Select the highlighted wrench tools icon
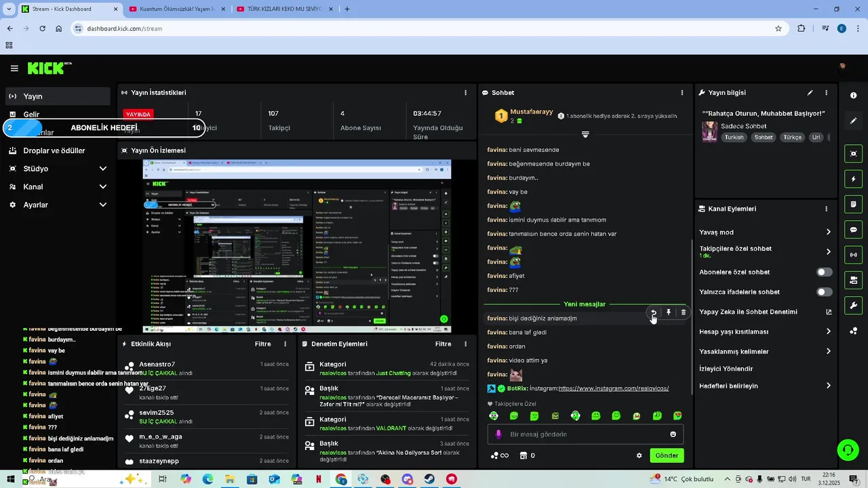 853,305
